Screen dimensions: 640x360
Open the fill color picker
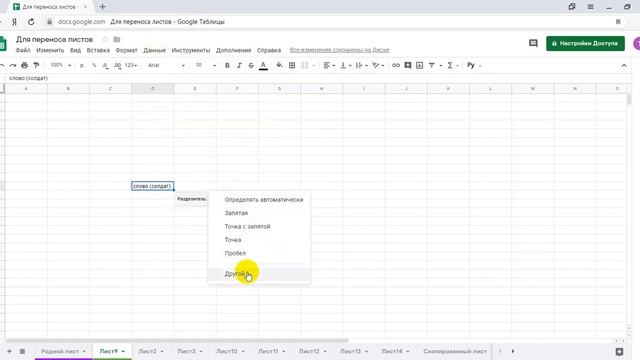click(280, 65)
